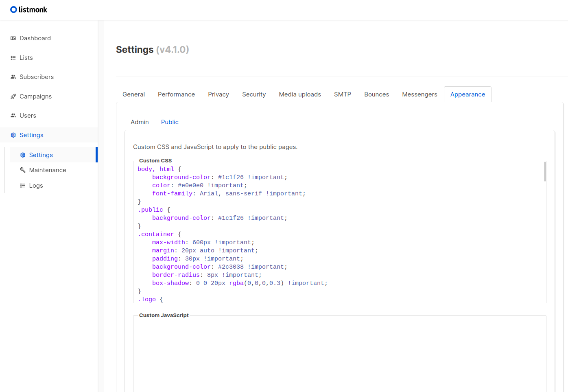Open the General settings tab

click(133, 94)
